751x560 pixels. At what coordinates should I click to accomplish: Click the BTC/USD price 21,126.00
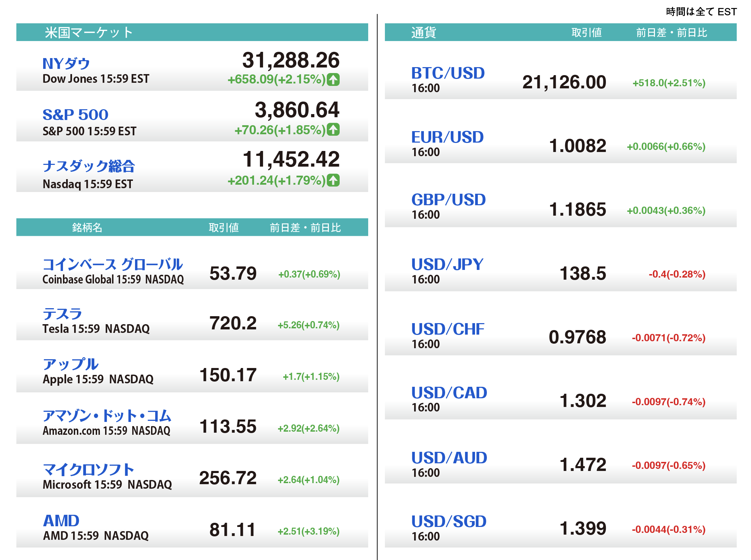click(x=564, y=82)
